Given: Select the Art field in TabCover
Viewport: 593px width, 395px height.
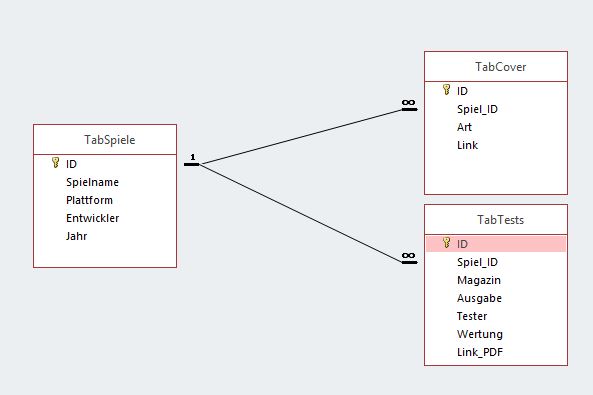Looking at the screenshot, I should [496, 127].
